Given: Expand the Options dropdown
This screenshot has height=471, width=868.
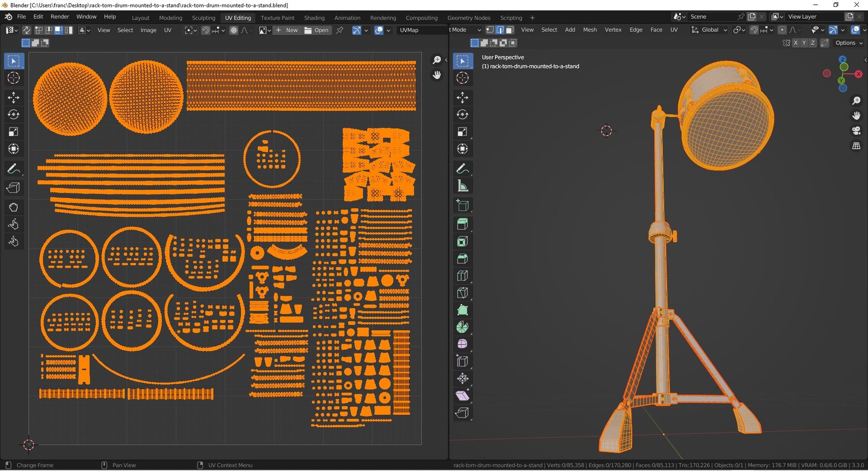Looking at the screenshot, I should coord(849,43).
